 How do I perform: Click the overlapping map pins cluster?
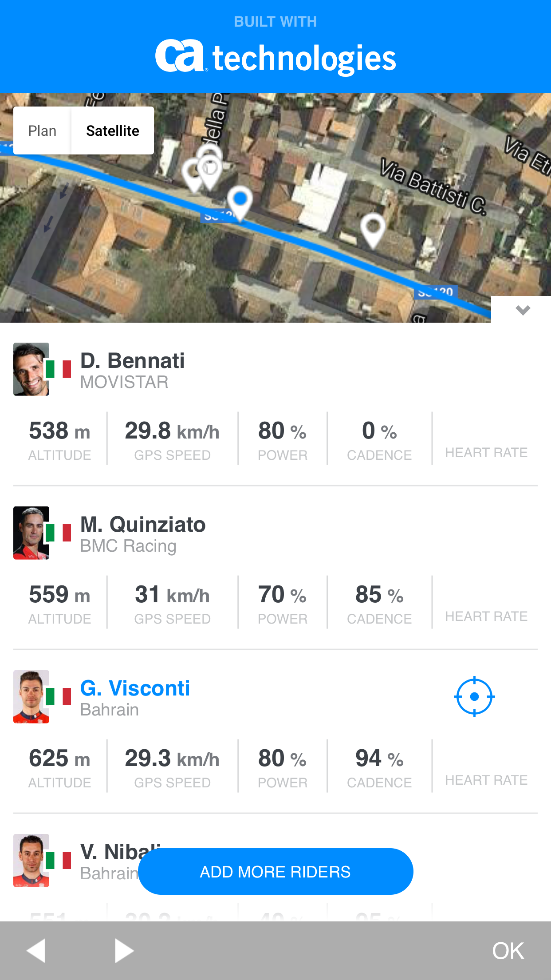204,171
